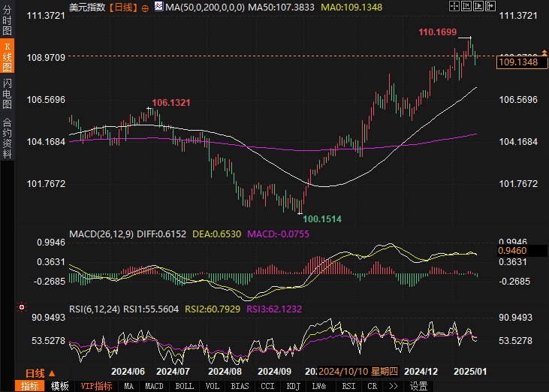Select the 模板 tab at bottom
The image size is (549, 392).
click(x=60, y=386)
